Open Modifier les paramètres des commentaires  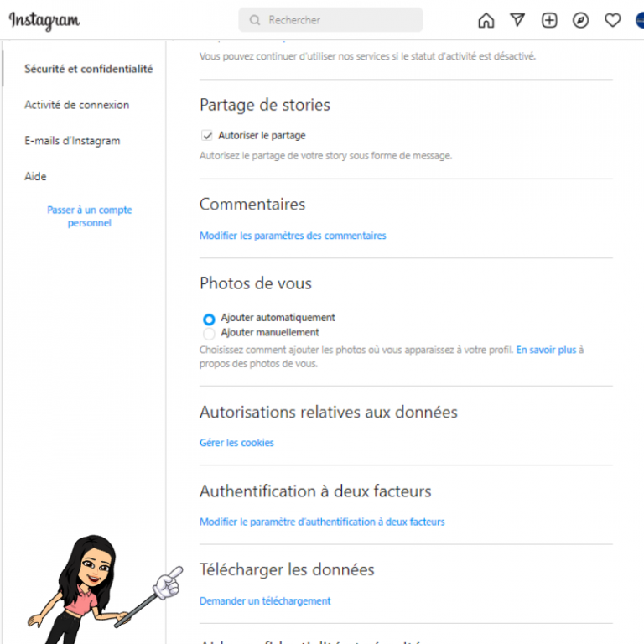(x=293, y=236)
